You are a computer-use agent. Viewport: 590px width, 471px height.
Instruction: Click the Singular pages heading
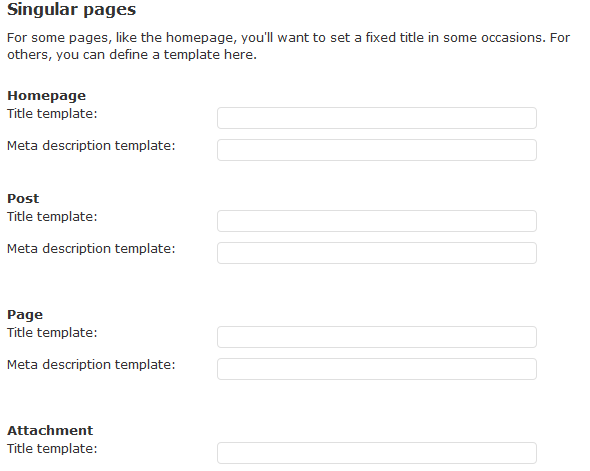71,10
